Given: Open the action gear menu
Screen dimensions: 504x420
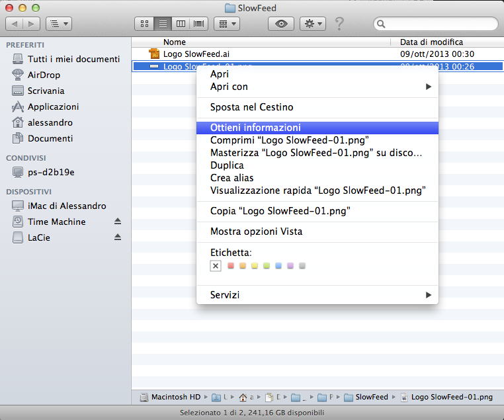Looking at the screenshot, I should click(313, 24).
